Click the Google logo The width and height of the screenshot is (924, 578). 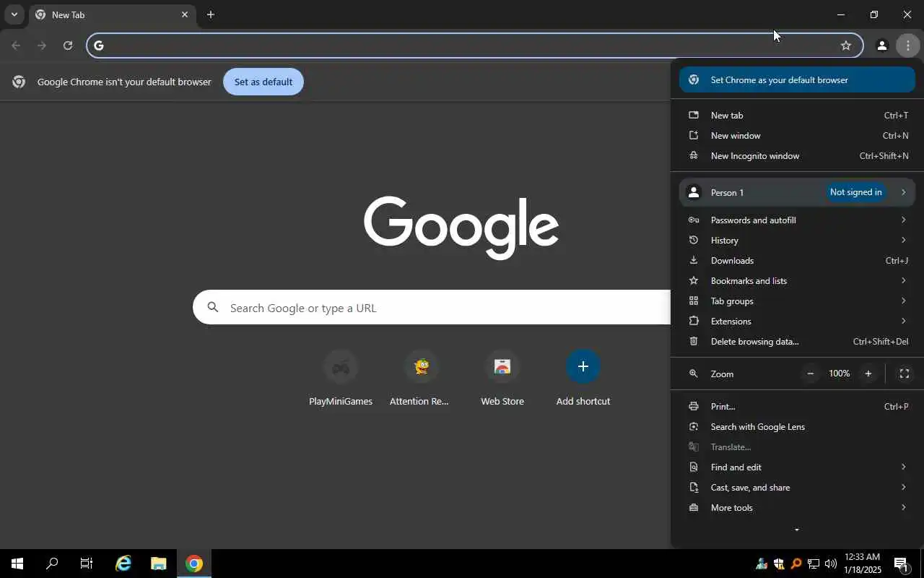tap(461, 227)
